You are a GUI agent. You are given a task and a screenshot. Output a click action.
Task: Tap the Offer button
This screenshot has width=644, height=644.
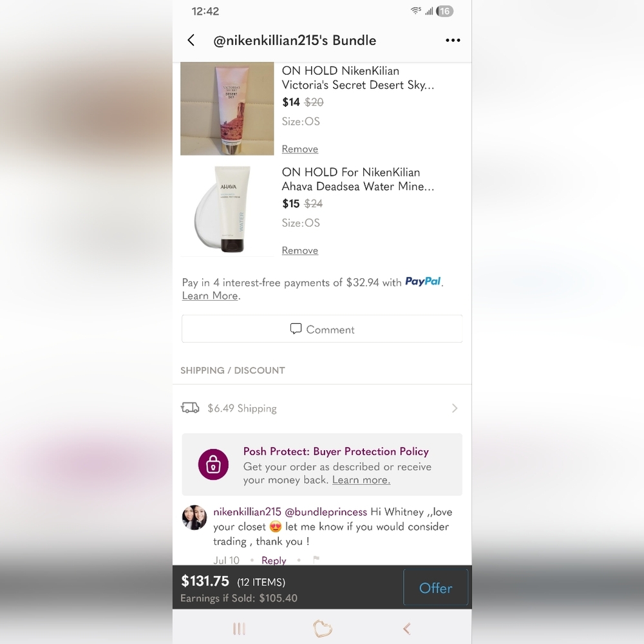click(436, 588)
